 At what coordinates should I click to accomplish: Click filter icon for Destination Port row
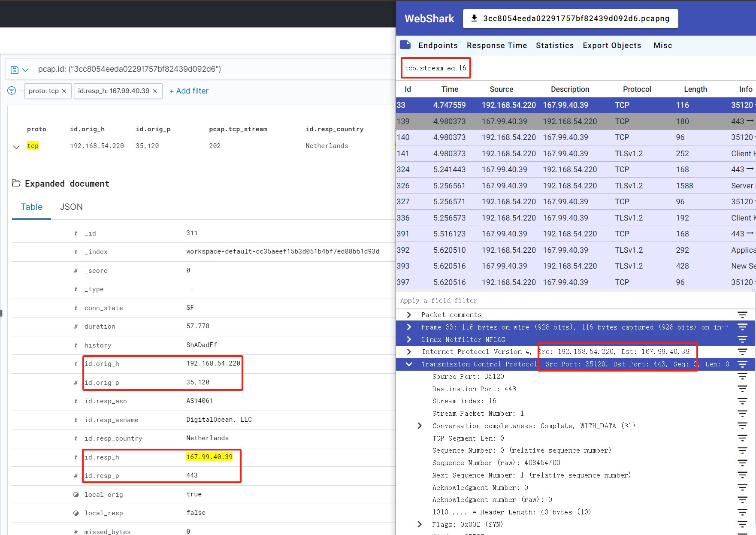[742, 389]
